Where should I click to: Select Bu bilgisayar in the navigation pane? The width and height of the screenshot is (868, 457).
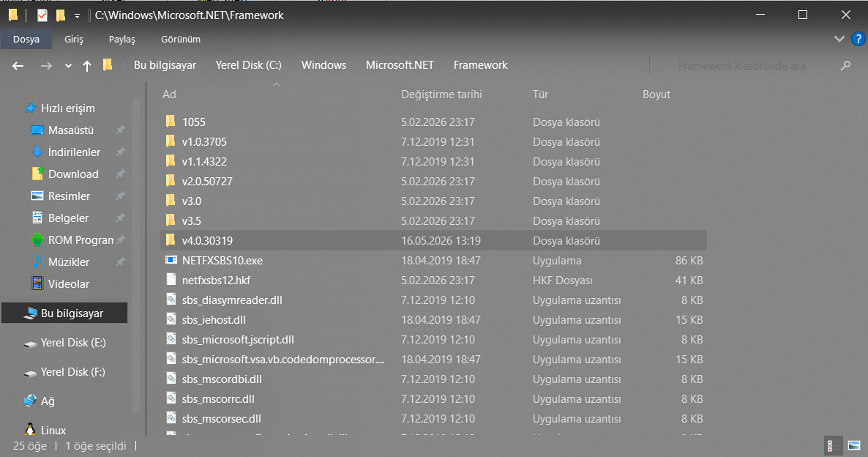pyautogui.click(x=64, y=313)
